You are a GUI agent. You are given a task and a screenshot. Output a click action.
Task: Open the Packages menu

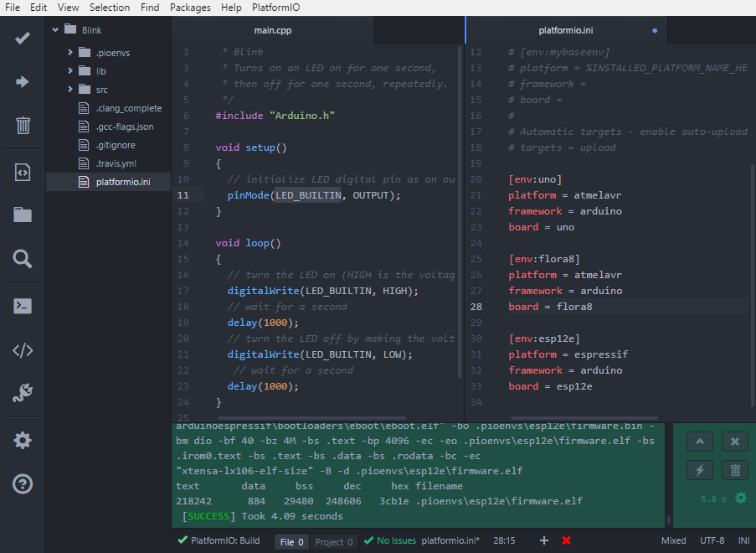(x=190, y=8)
